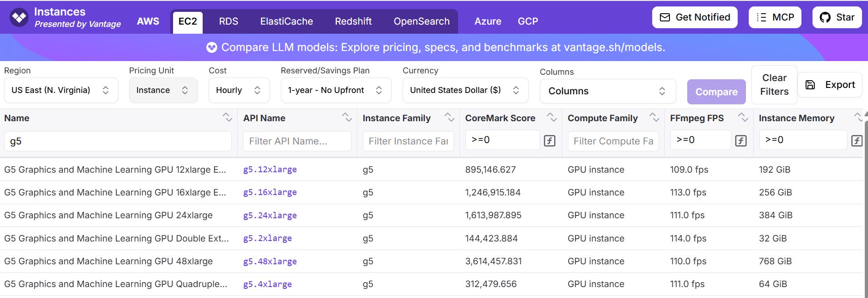The image size is (868, 298).
Task: Click the Filter Instance Family input
Action: tap(408, 141)
